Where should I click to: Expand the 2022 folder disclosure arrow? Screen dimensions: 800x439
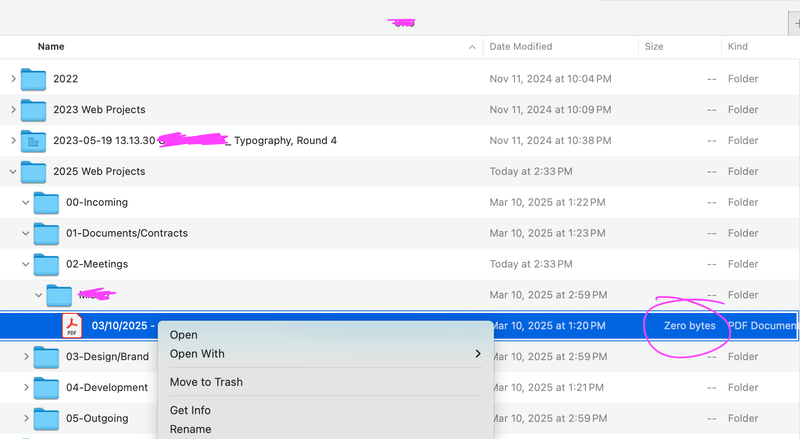(13, 79)
